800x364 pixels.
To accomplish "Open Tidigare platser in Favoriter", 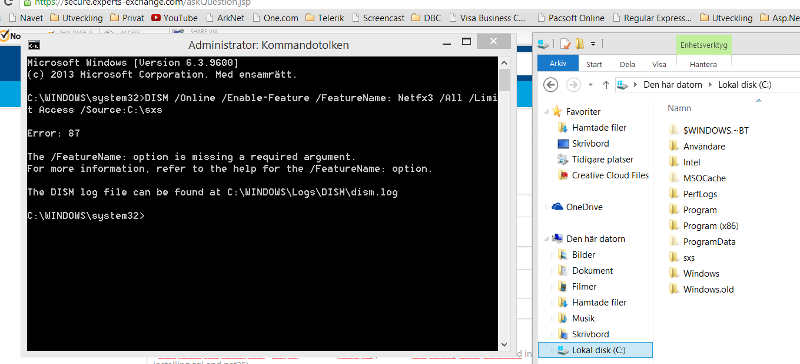I will (x=595, y=159).
